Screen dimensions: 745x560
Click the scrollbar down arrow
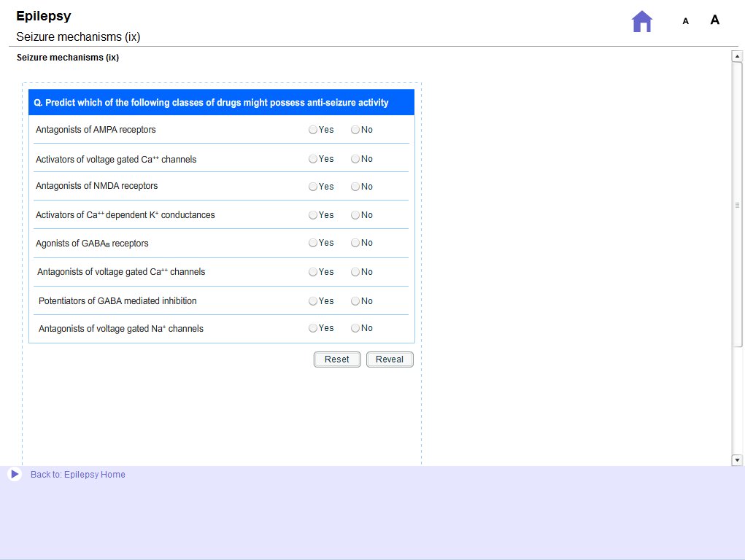click(737, 460)
